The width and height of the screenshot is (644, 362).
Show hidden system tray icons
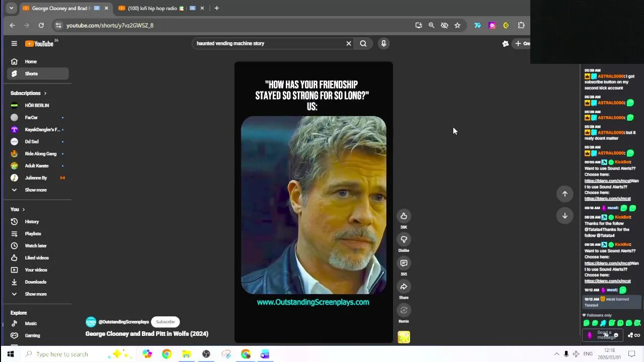pyautogui.click(x=556, y=354)
